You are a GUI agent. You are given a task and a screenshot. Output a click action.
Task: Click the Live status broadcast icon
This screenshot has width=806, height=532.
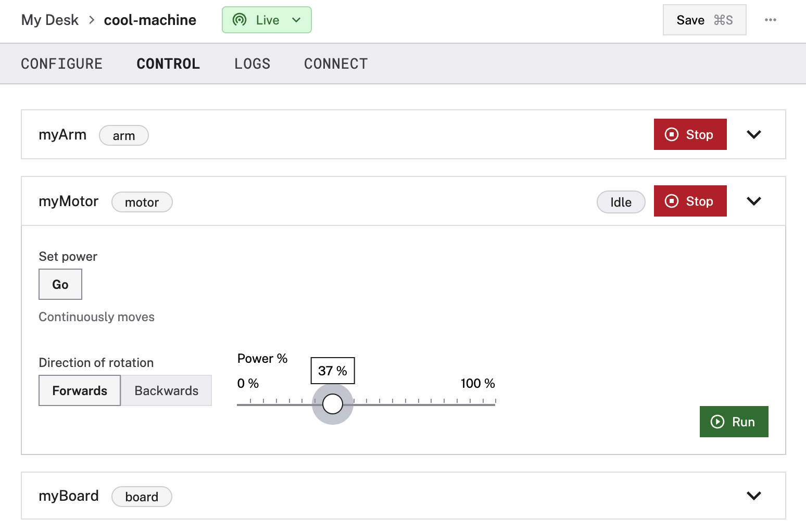[240, 20]
